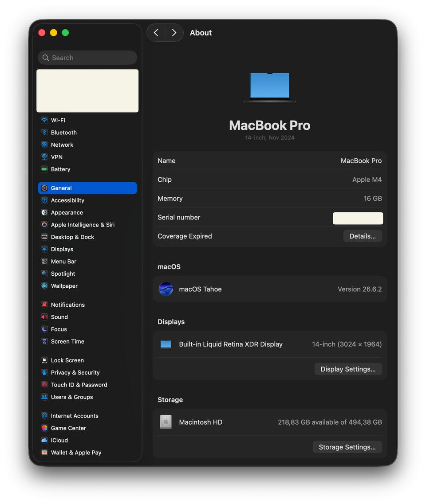
Task: Click the Serial number label
Action: click(179, 217)
